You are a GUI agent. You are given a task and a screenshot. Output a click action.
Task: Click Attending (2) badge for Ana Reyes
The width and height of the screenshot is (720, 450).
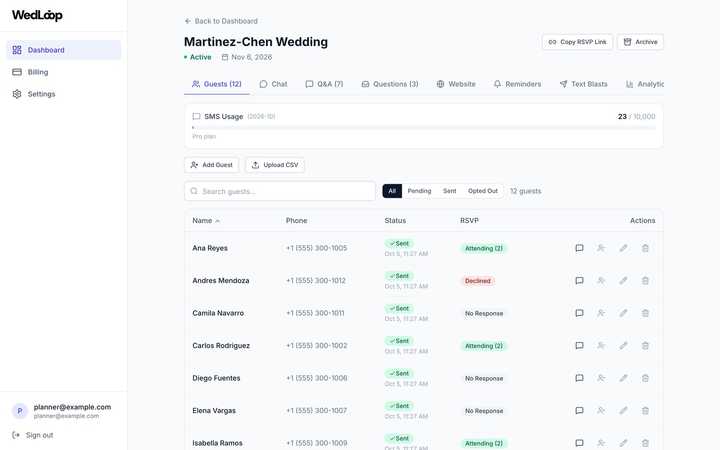[x=484, y=248]
